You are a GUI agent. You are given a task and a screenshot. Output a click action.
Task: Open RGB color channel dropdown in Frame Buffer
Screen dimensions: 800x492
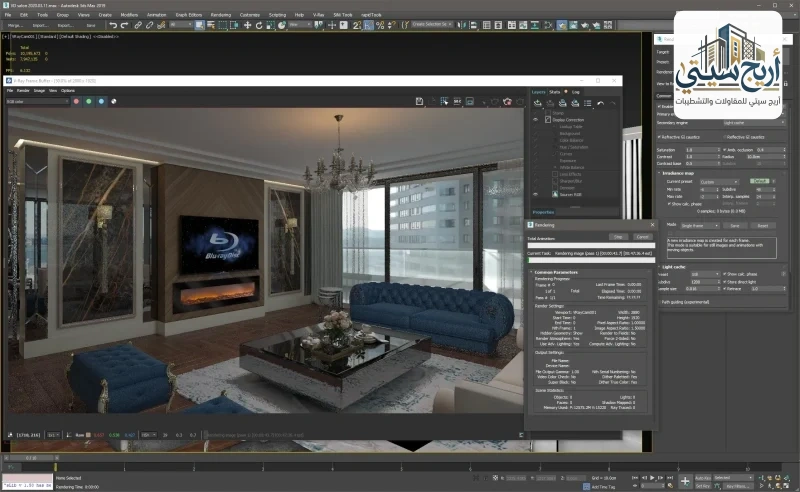click(x=37, y=102)
